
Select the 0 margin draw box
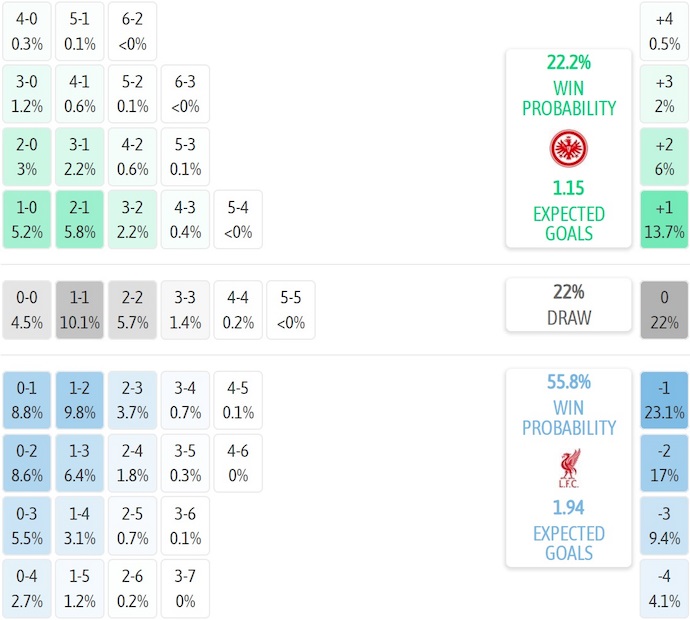click(664, 310)
